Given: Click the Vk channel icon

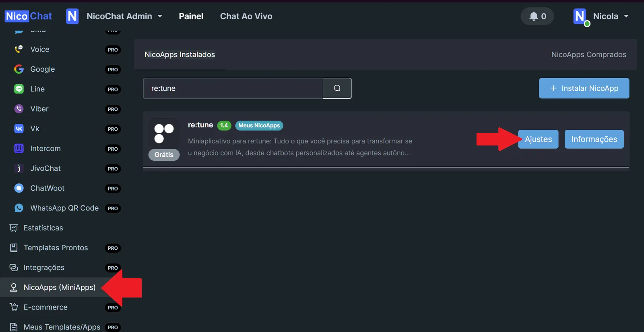Looking at the screenshot, I should tap(19, 129).
